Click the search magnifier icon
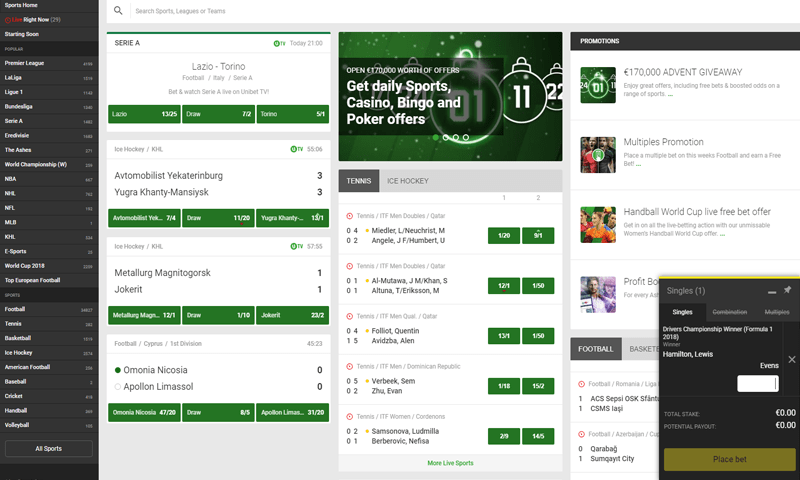Viewport: 800px width, 480px height. (118, 11)
